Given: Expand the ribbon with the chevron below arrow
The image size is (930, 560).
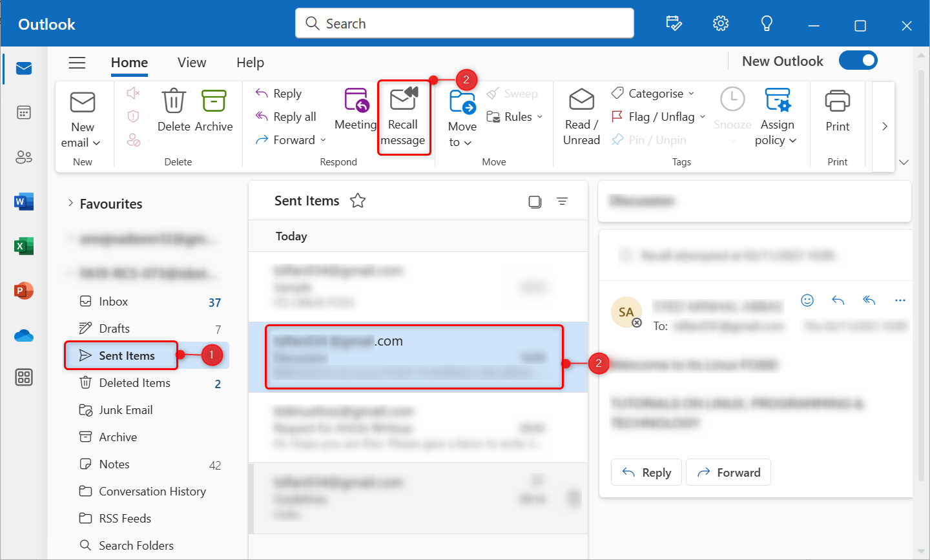Looking at the screenshot, I should (x=904, y=162).
